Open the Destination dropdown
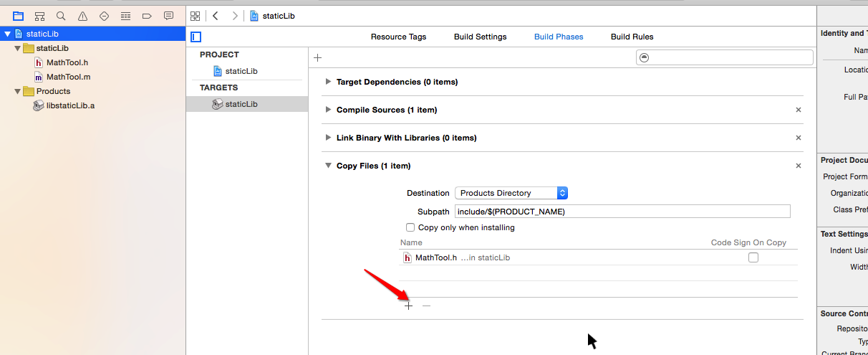Viewport: 868px width, 355px height. click(511, 193)
